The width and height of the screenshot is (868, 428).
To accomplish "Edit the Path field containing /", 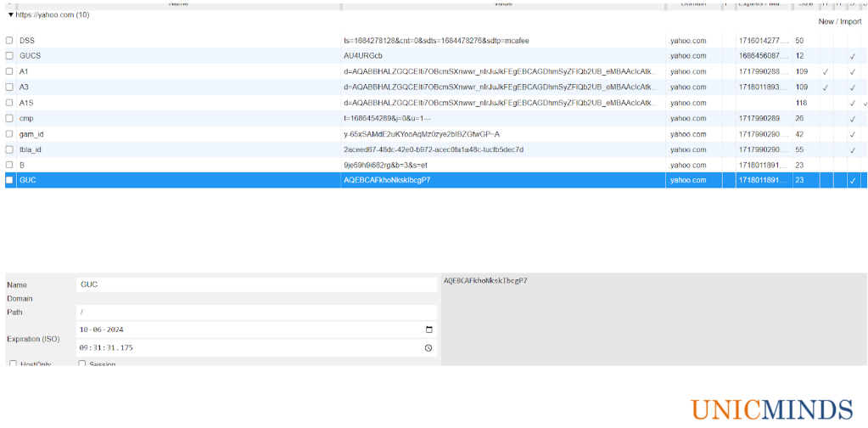I will [x=256, y=313].
